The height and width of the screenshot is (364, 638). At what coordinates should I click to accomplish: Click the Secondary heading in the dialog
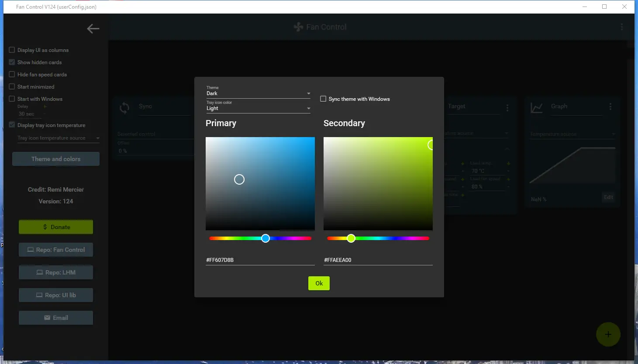344,123
